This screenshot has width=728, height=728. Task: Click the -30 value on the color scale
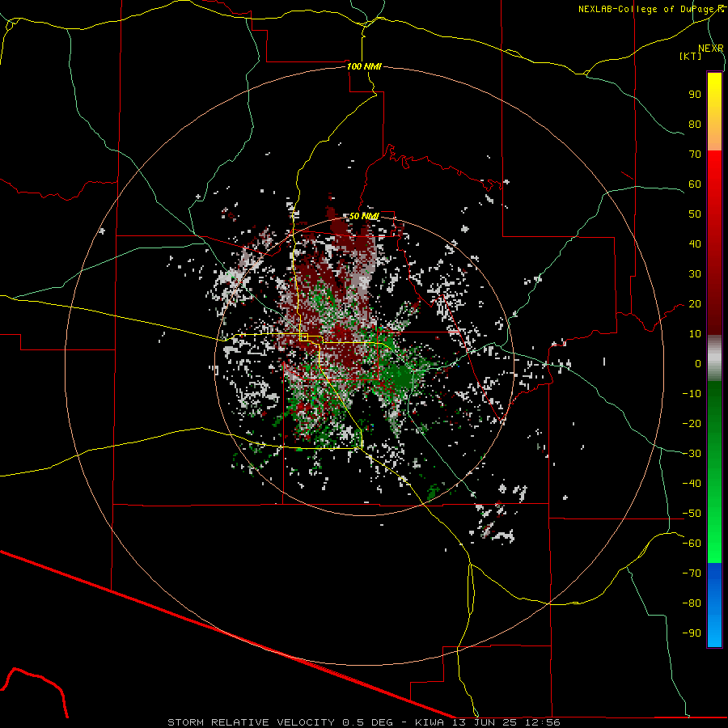[x=692, y=454]
